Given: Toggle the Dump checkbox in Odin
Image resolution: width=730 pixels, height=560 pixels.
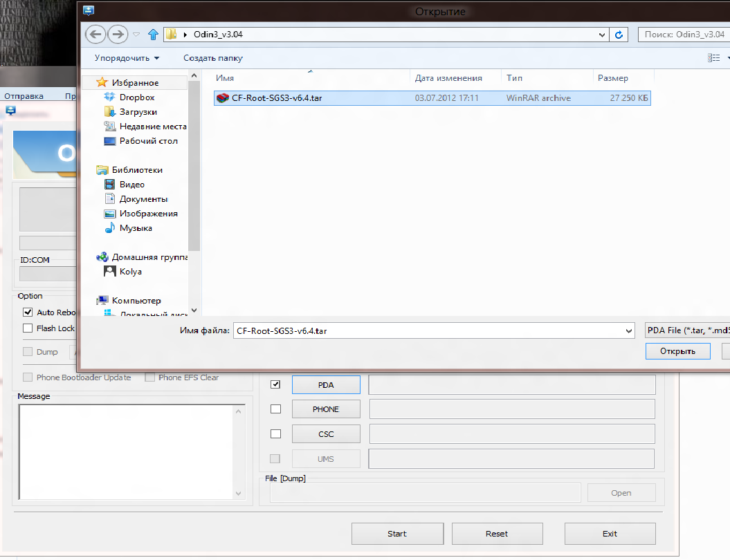Looking at the screenshot, I should pos(28,352).
